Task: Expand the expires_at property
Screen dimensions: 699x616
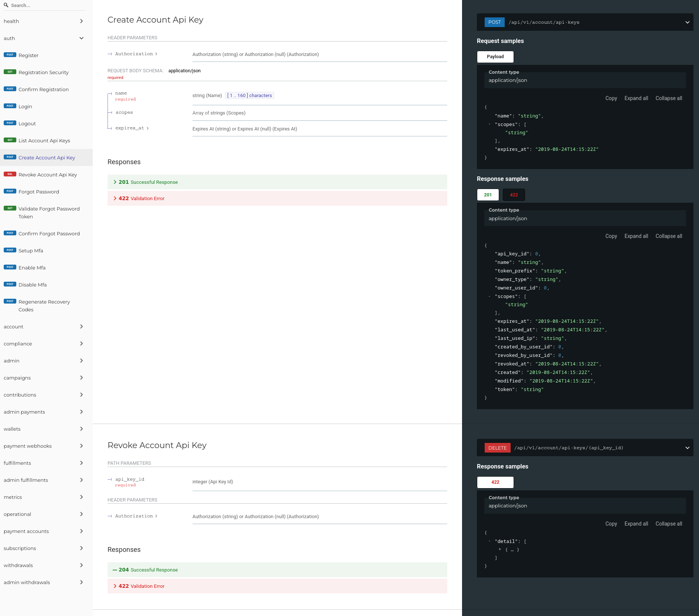Action: tap(132, 128)
